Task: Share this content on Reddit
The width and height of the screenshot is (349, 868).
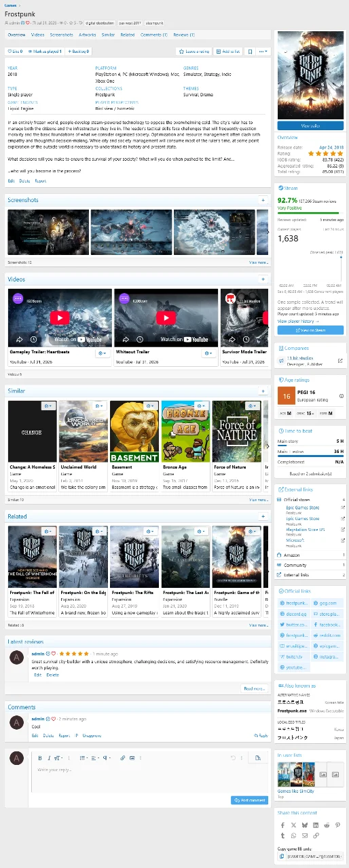Action: click(327, 825)
